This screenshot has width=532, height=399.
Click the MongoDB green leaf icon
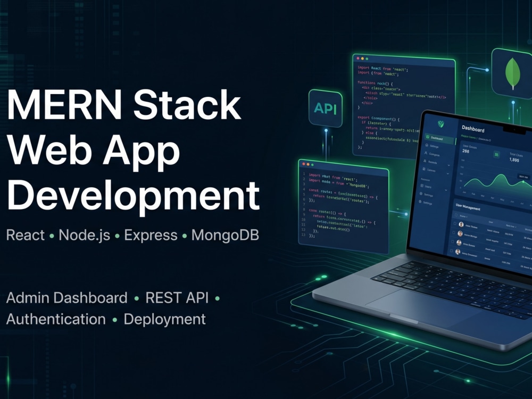tap(513, 73)
